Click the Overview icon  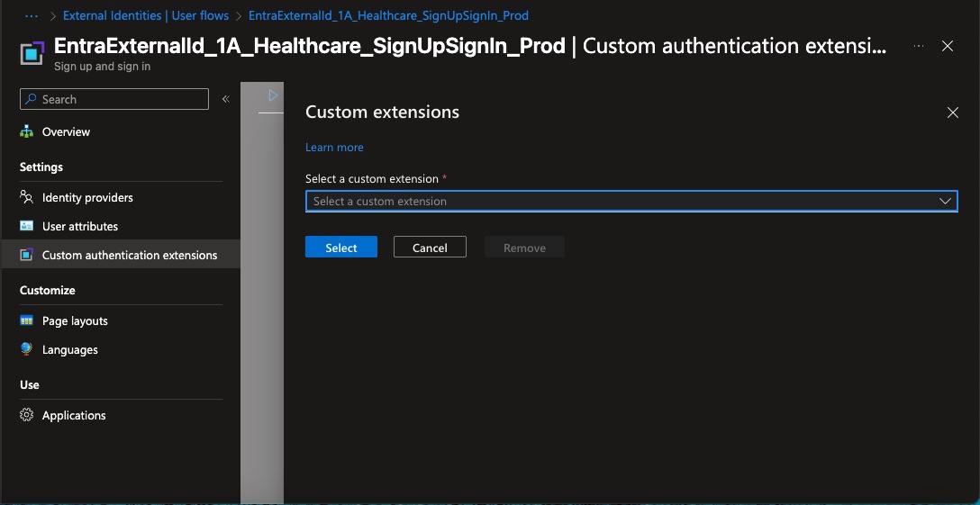click(x=26, y=131)
